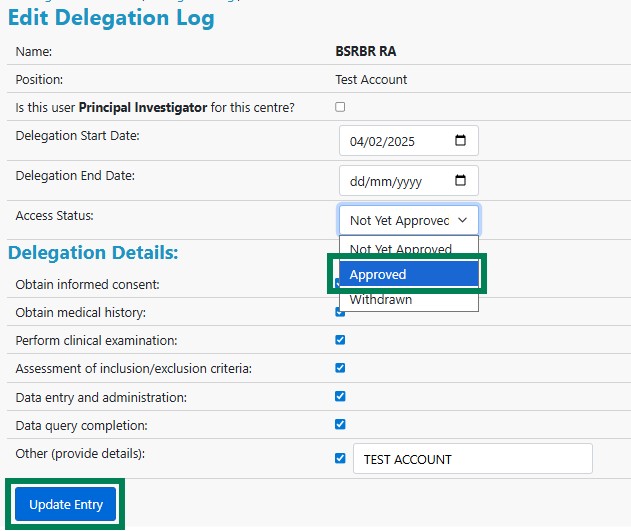Uncheck Data entry and administration

click(x=340, y=396)
